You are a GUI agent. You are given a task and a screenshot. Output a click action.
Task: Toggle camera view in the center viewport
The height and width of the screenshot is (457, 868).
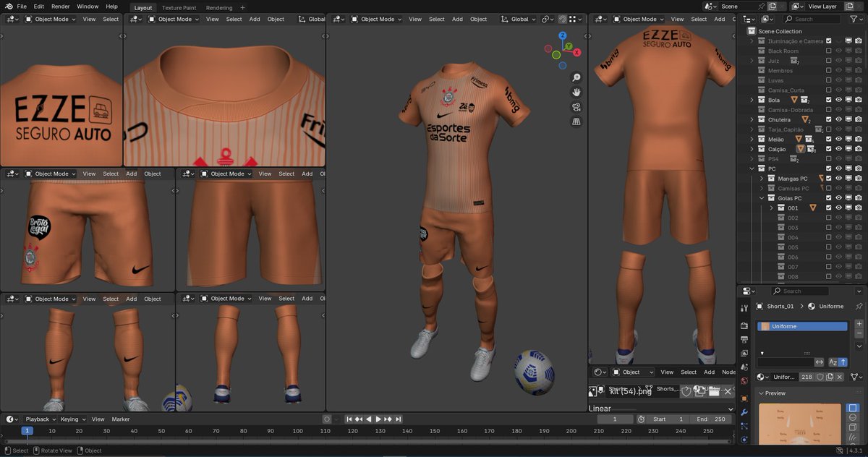[x=576, y=107]
